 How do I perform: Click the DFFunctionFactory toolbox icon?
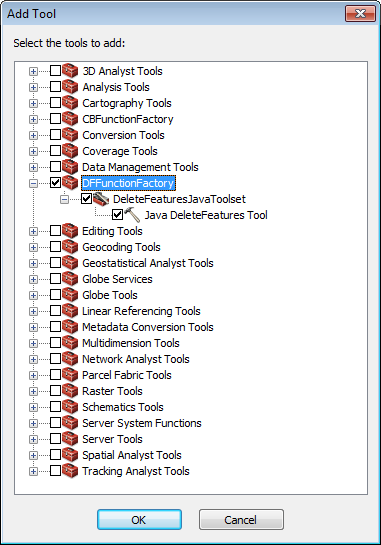pyautogui.click(x=70, y=183)
